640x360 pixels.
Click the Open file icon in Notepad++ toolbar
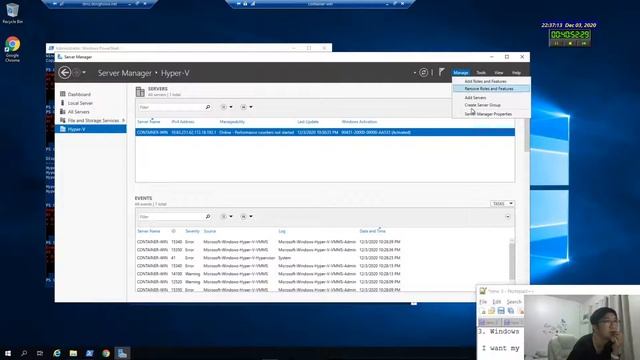point(491,311)
